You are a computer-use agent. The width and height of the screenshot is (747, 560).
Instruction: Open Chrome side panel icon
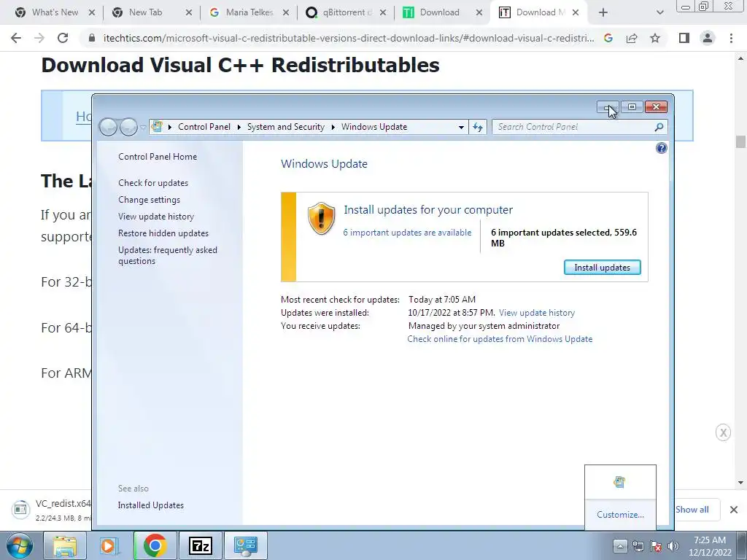(x=684, y=38)
